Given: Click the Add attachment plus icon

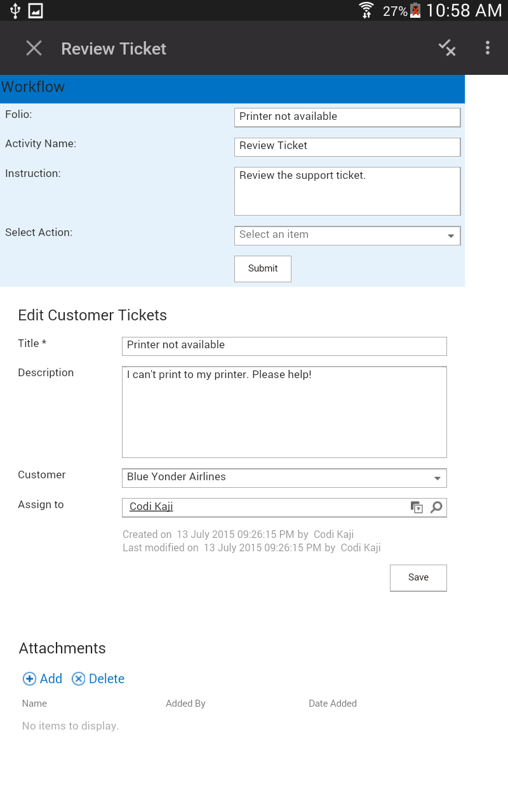Looking at the screenshot, I should [29, 679].
